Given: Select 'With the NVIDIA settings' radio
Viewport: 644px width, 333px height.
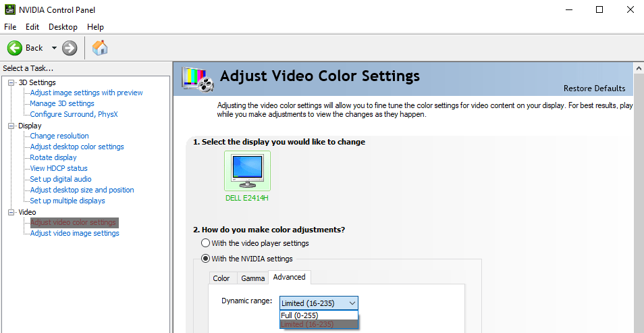Looking at the screenshot, I should click(205, 259).
